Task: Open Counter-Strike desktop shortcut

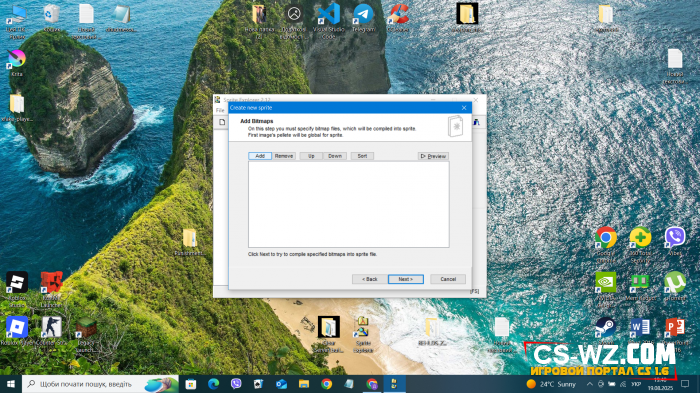Action: point(51,331)
